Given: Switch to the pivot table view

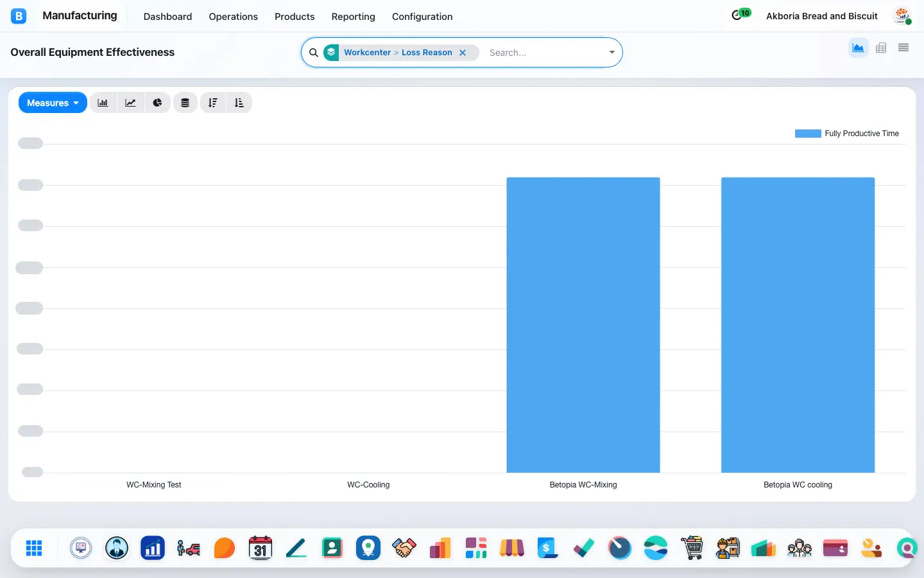Looking at the screenshot, I should 881,48.
